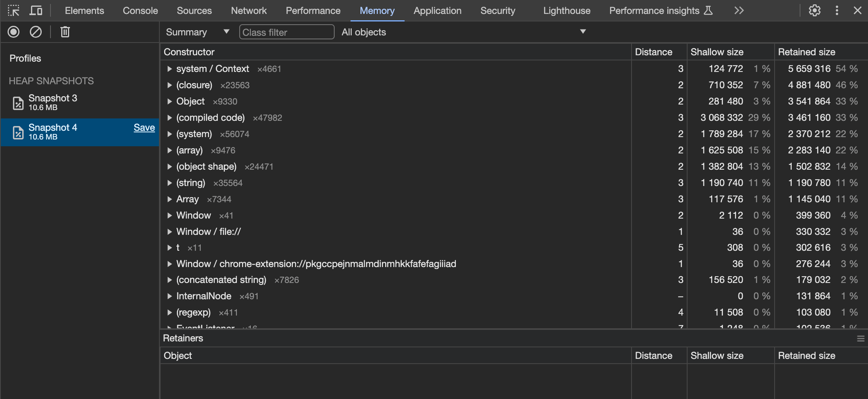Screen dimensions: 868x399
Task: Click the Retainers section title
Action: [183, 338]
